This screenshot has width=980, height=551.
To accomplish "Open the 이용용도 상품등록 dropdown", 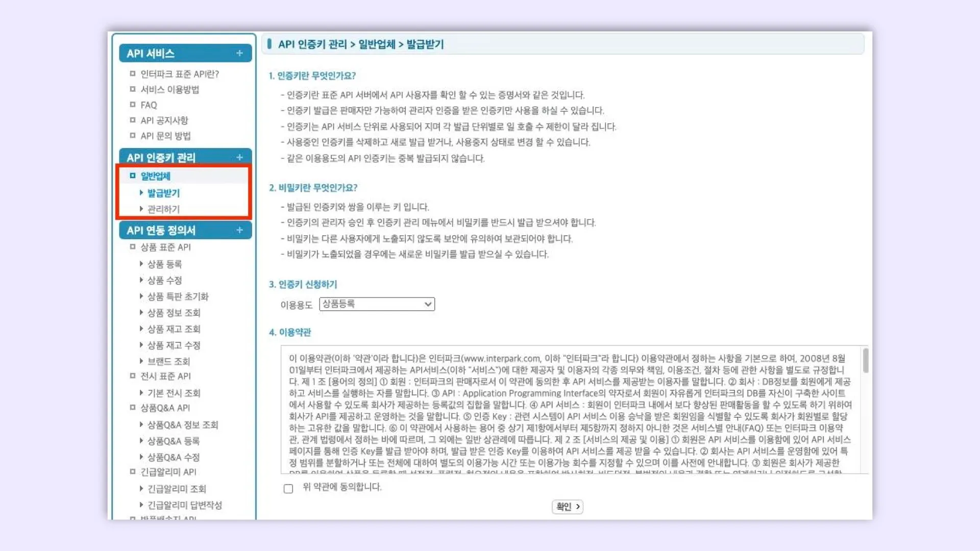I will click(377, 304).
